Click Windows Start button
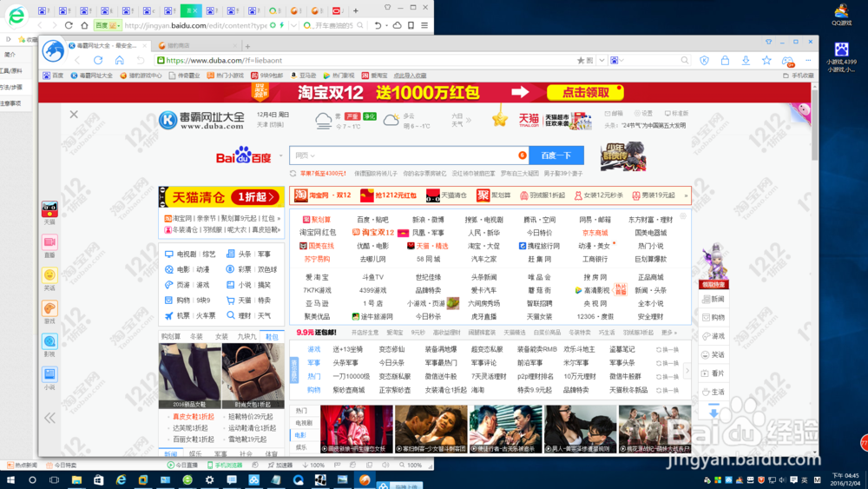The image size is (868, 489). click(x=10, y=480)
